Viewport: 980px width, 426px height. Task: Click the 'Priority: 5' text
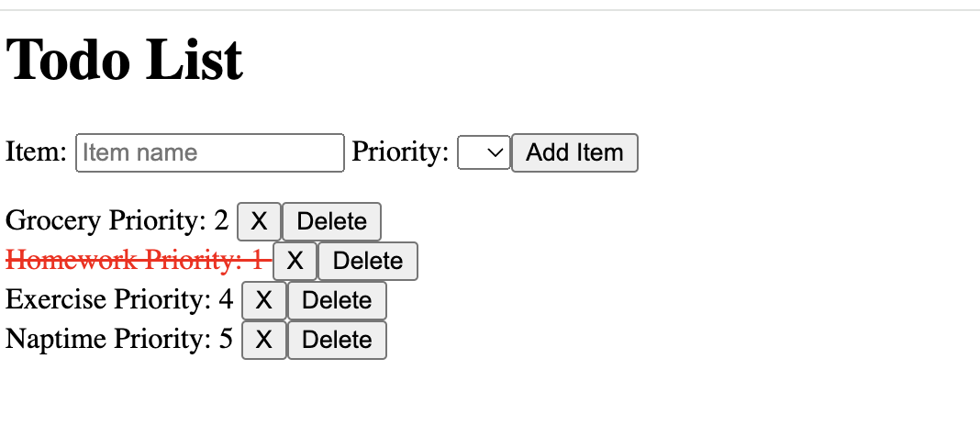pos(173,340)
